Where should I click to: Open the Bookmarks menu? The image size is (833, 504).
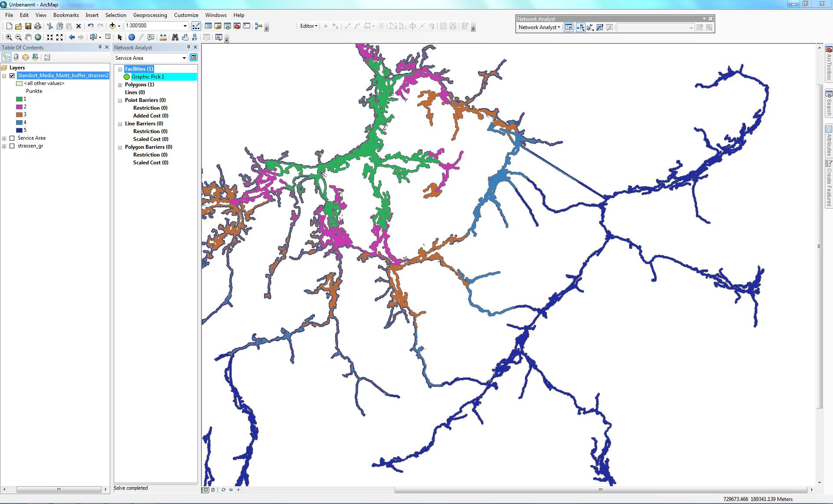coord(66,15)
